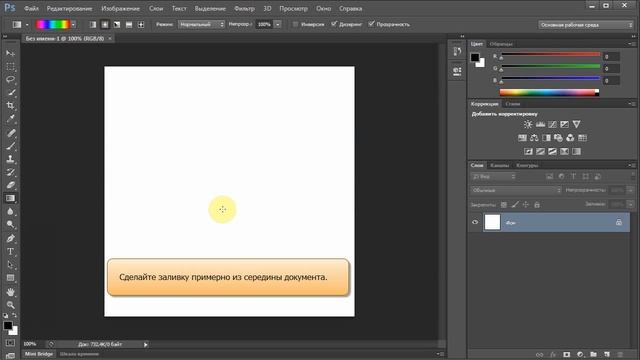Add Color Balance adjustment
The image size is (640, 360).
tap(534, 138)
